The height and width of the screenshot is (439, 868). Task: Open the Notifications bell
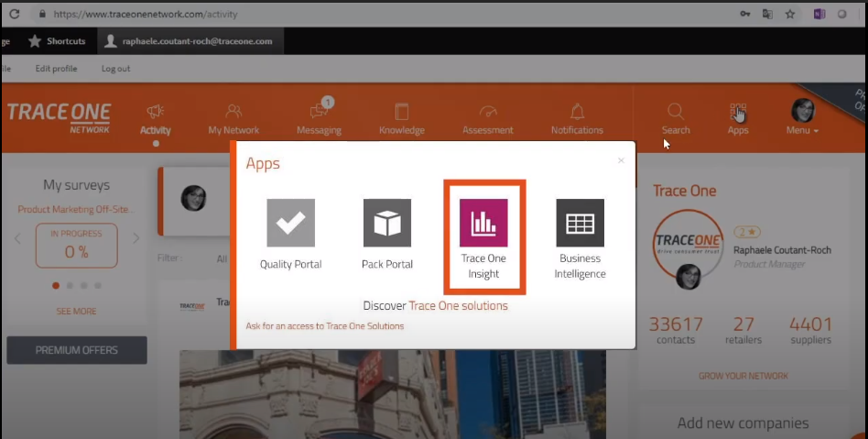[x=577, y=120]
